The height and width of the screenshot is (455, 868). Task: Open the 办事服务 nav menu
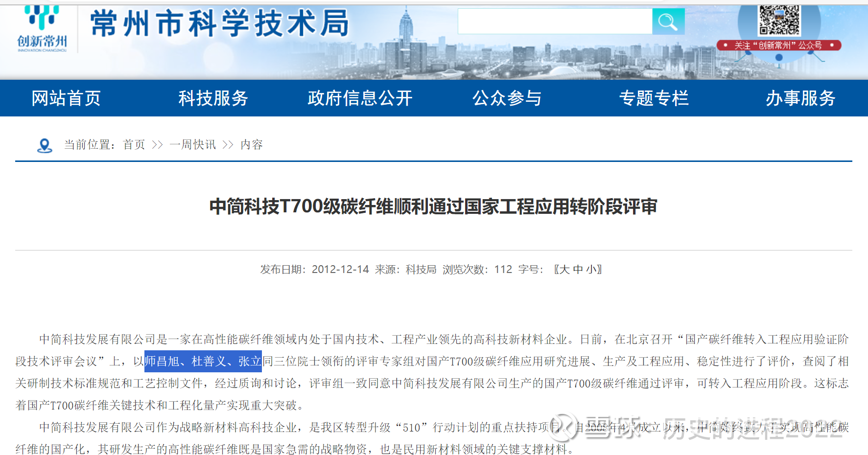point(800,98)
